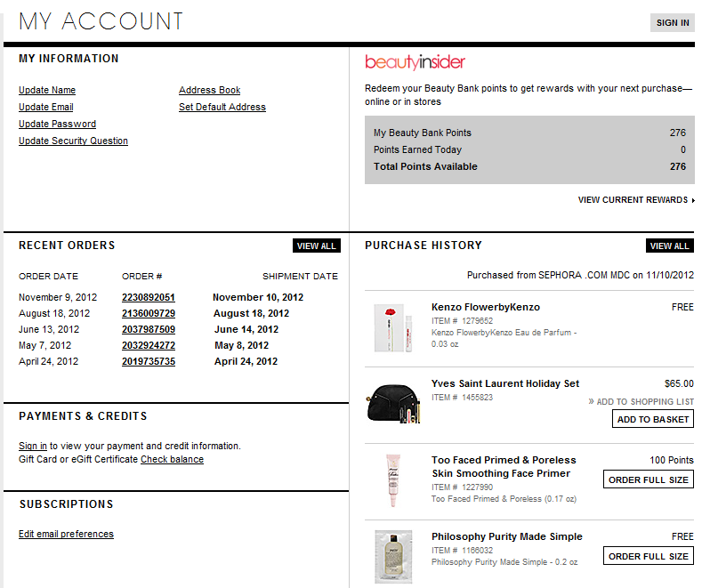Viewport: 710px width, 588px height.
Task: Open order number 2019735735
Action: coord(149,361)
